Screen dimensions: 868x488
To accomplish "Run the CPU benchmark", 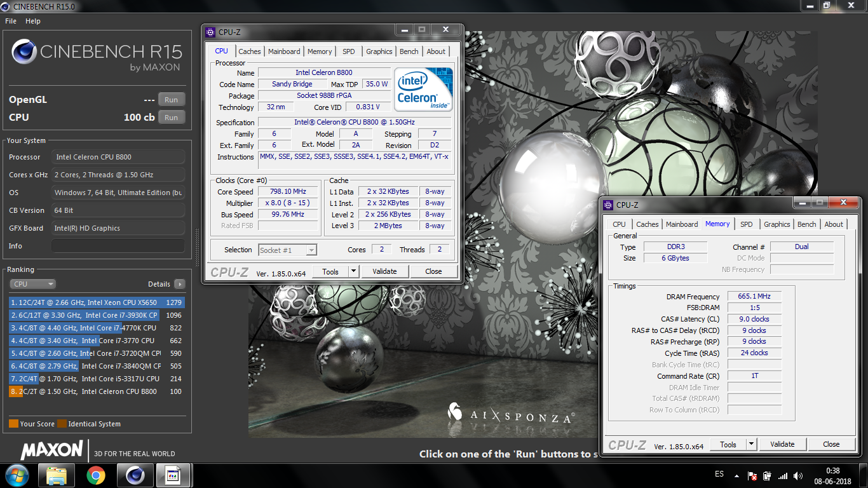I will (172, 118).
